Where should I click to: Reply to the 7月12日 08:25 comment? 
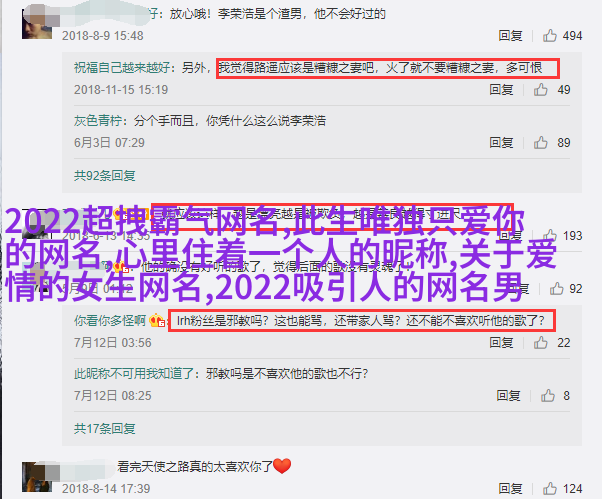point(508,395)
